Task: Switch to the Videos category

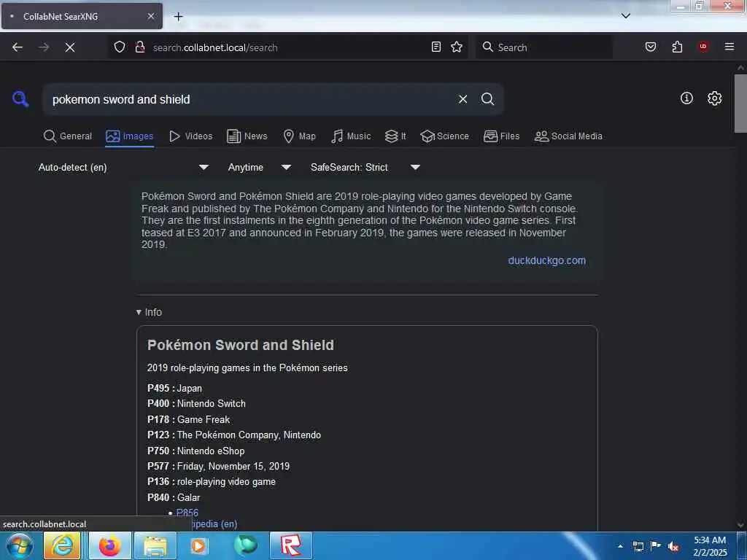Action: 191,136
